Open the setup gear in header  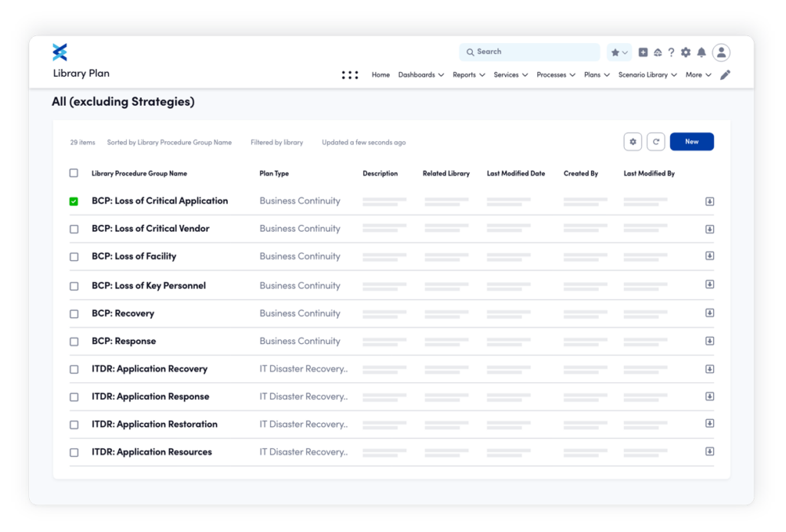click(685, 52)
